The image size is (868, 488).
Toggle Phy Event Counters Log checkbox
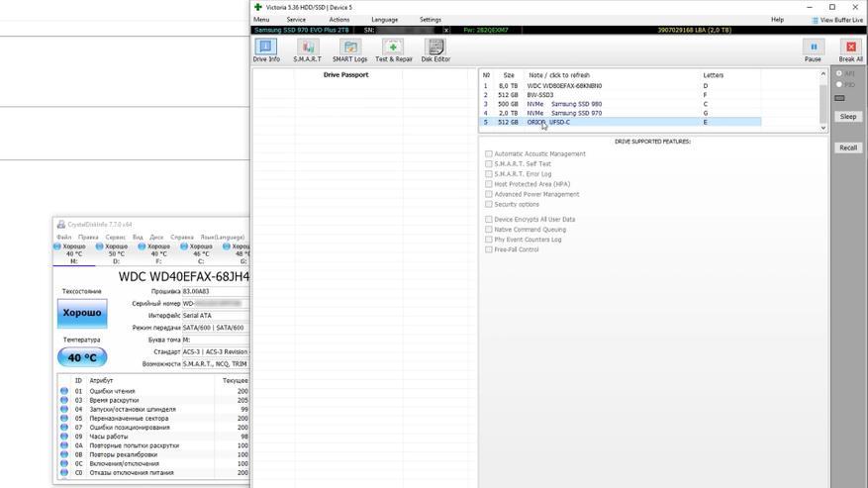[x=488, y=240]
